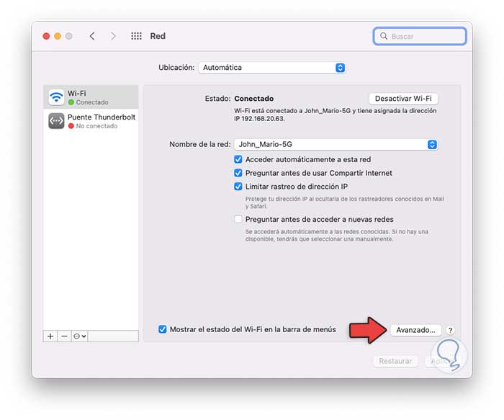Screen dimensions: 504x420
Task: Enable Preguntar antes de acceder a nuevas redes
Action: 238,219
